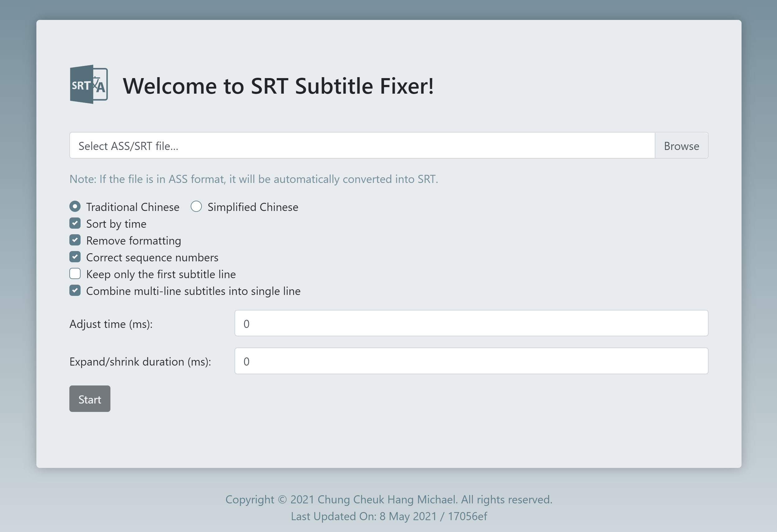Click the Simplified Chinese label text
The width and height of the screenshot is (777, 532).
[x=253, y=207]
